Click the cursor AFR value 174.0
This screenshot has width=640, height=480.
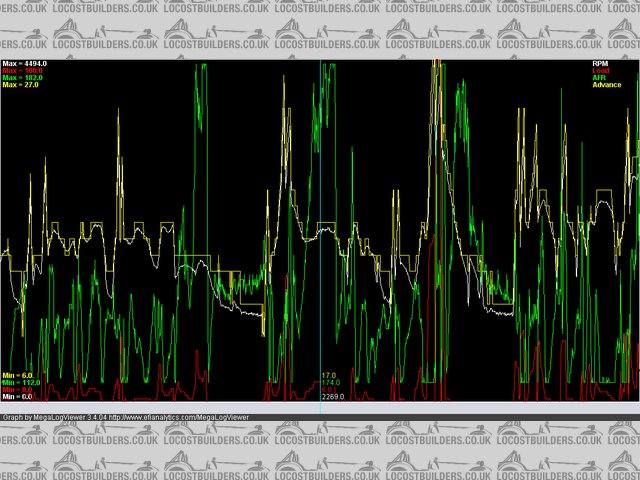pyautogui.click(x=331, y=382)
